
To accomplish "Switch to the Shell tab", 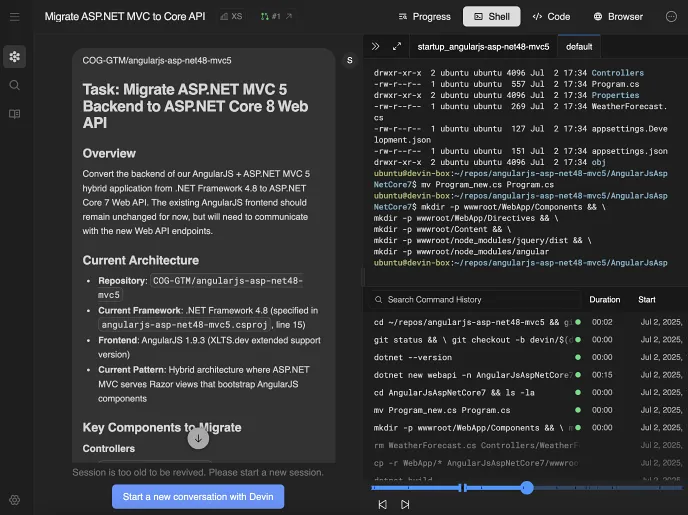I will (x=491, y=17).
